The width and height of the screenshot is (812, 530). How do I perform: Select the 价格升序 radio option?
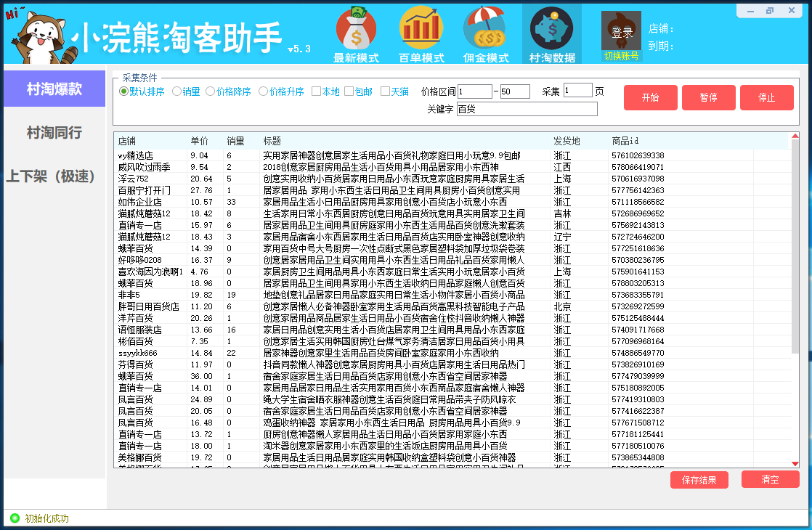point(263,91)
